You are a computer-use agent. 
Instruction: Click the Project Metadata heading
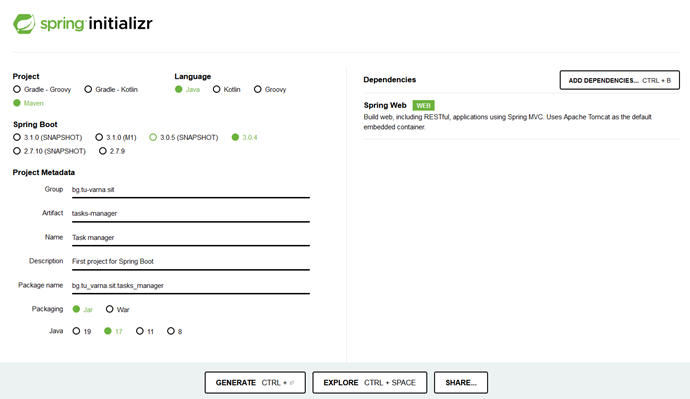pos(44,172)
